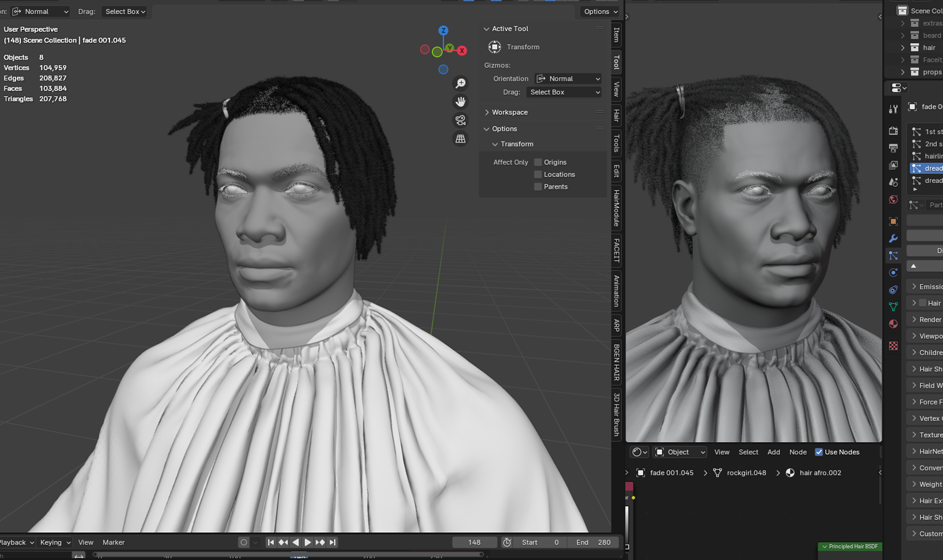Click the pan view hand icon
This screenshot has height=560, width=943.
coord(460,102)
